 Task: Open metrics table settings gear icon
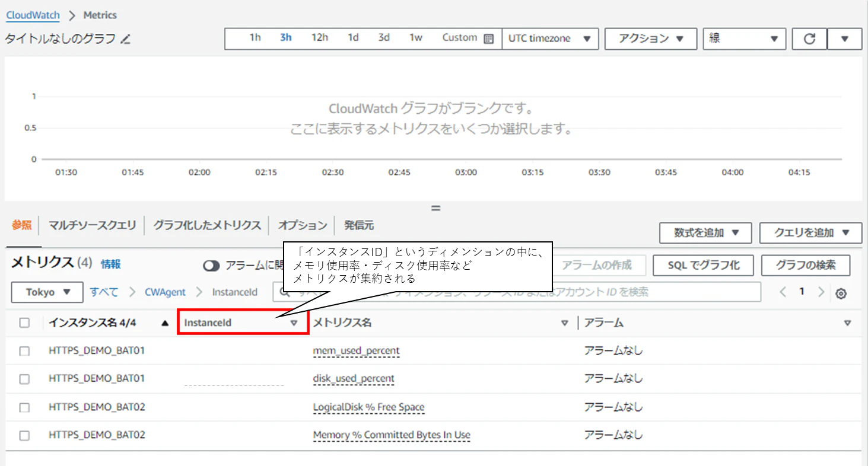(841, 293)
